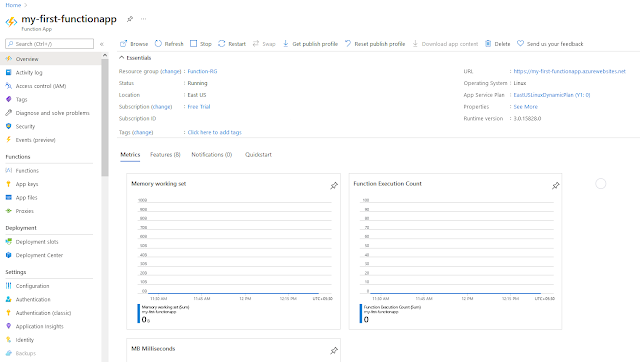Screen dimensions: 640x362
Task: Switch to the Features (8) tab
Action: pos(165,155)
